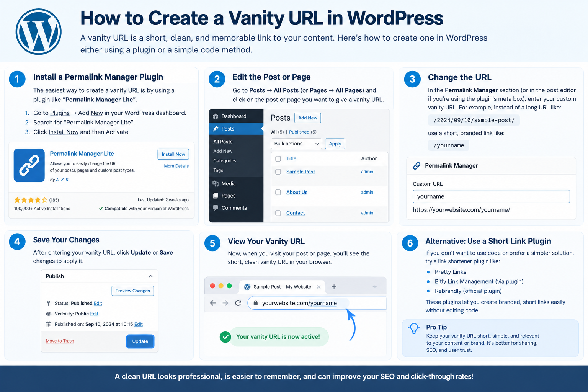The image size is (588, 392).
Task: Select Dashboard in the WordPress menu
Action: (x=236, y=116)
